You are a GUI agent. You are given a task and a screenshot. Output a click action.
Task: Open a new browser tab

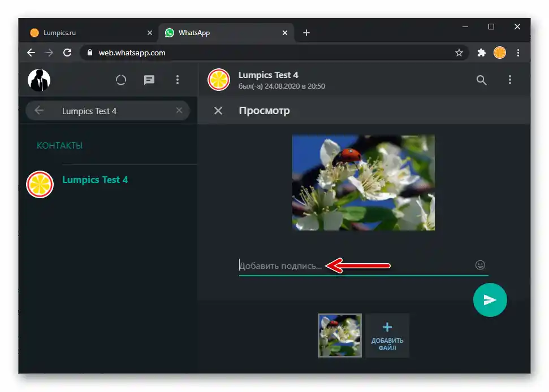point(306,33)
